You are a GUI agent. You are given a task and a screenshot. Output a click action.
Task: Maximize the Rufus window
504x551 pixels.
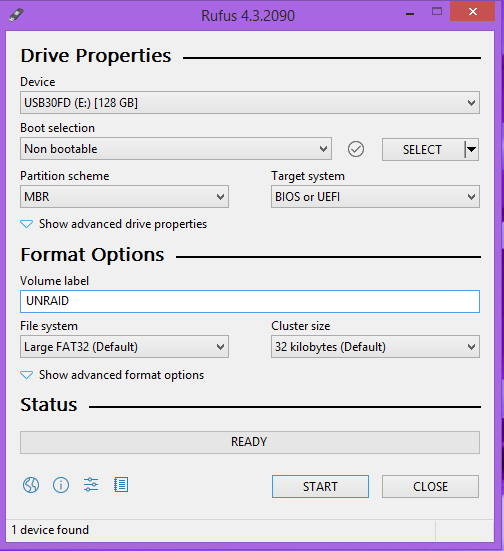[x=437, y=12]
